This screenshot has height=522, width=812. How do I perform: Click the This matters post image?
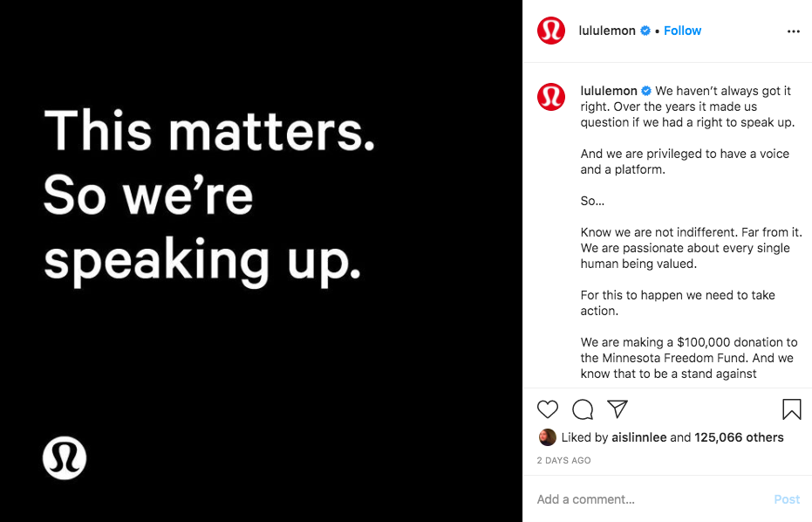pyautogui.click(x=261, y=261)
